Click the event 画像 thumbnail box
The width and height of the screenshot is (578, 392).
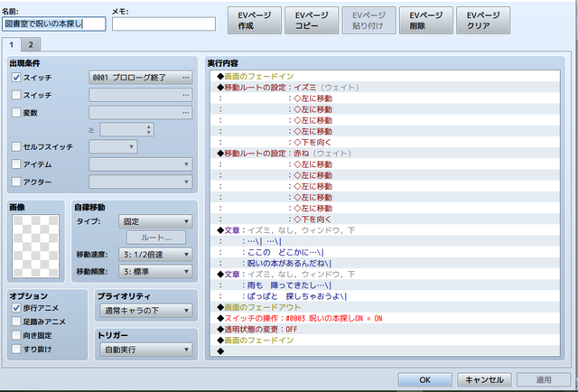[35, 246]
